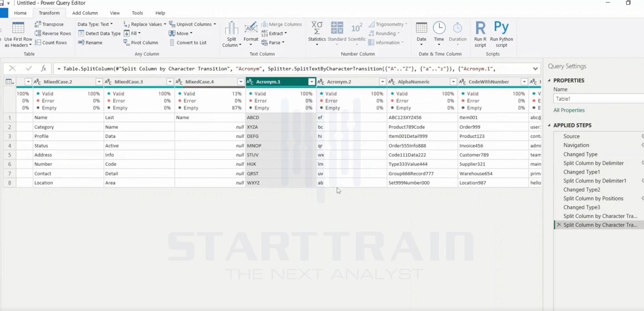
Task: Open the Extract dropdown
Action: (274, 33)
